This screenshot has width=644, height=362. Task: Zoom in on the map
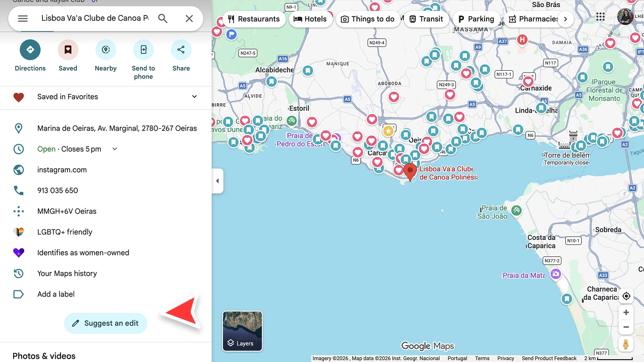[x=626, y=313]
